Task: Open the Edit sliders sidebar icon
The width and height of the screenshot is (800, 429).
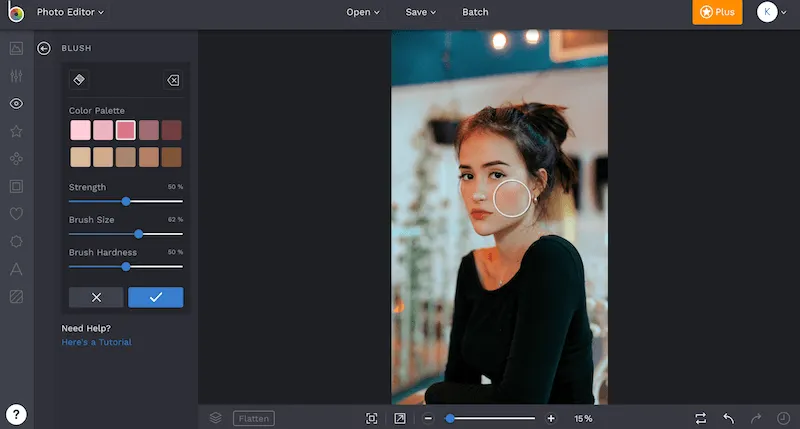Action: click(x=16, y=76)
